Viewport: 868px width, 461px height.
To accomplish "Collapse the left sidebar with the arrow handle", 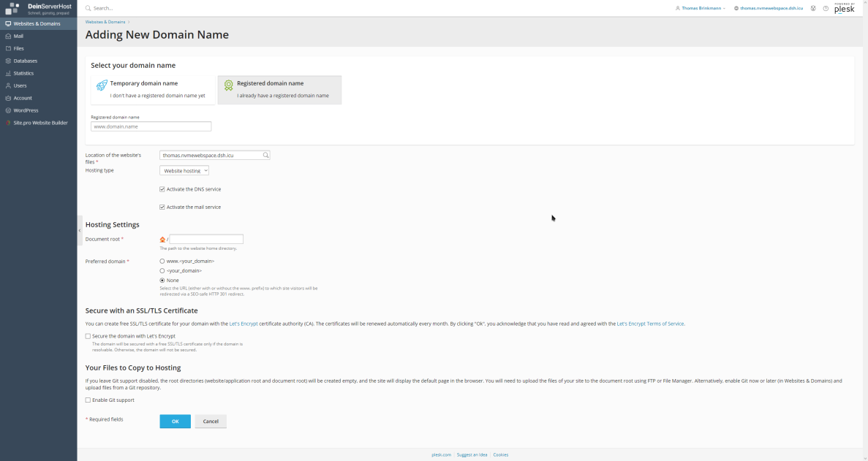I will point(80,230).
